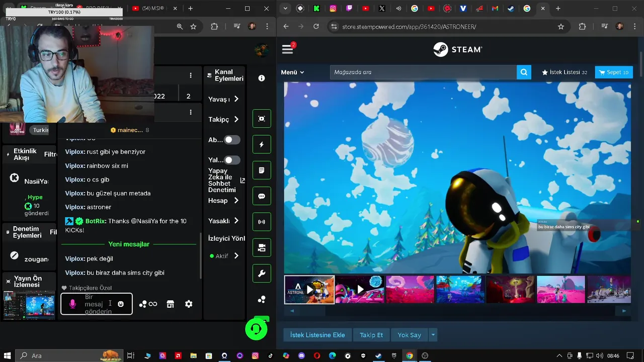Click the green headset support button

256,329
